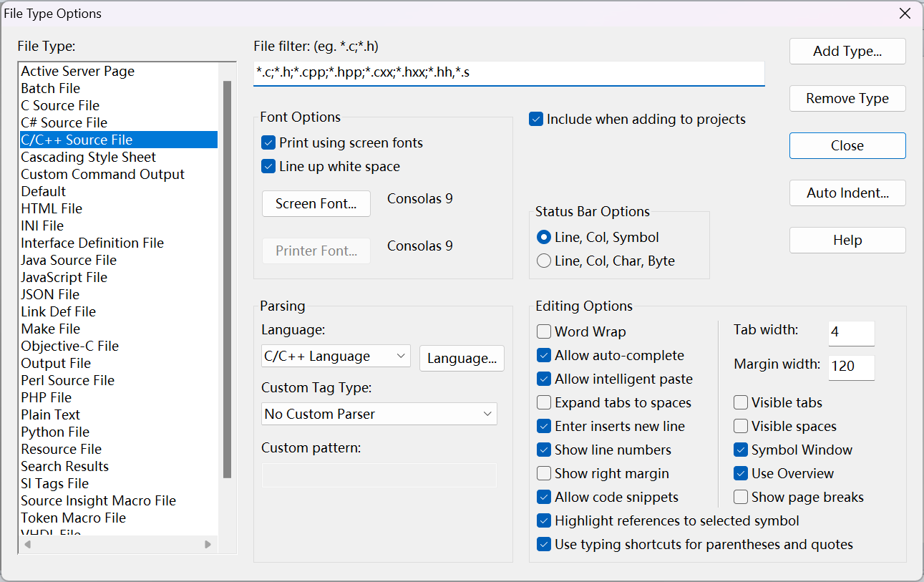Uncheck Show line numbers option
Viewport: 924px width, 582px height.
click(x=544, y=450)
